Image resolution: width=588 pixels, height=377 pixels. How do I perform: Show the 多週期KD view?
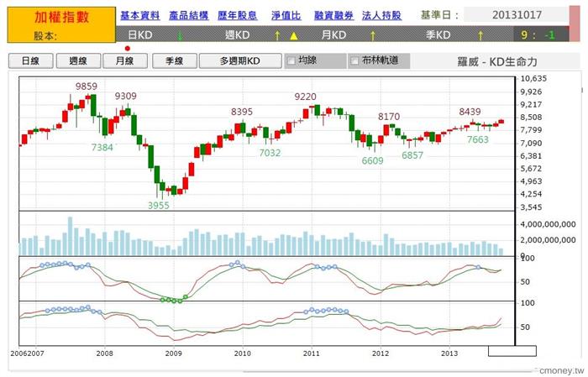[x=240, y=60]
